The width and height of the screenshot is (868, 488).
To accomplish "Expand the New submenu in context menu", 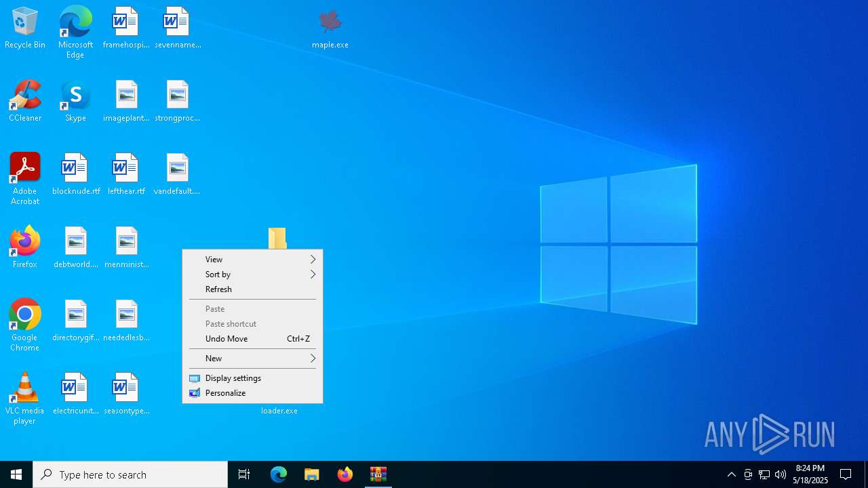I will (x=252, y=359).
